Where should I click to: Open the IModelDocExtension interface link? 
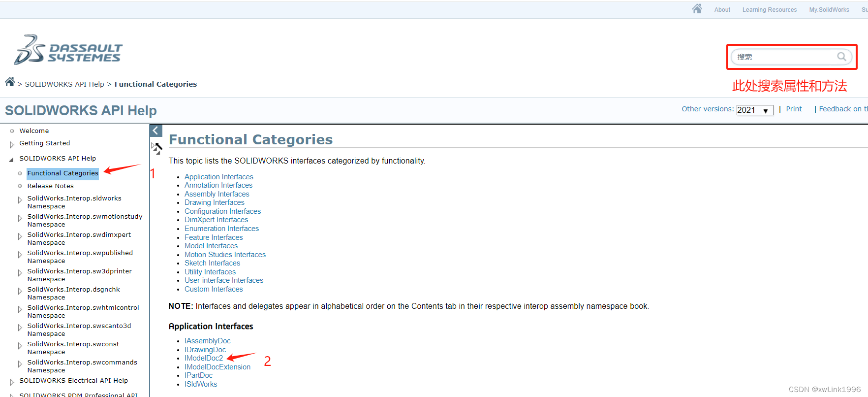(217, 367)
